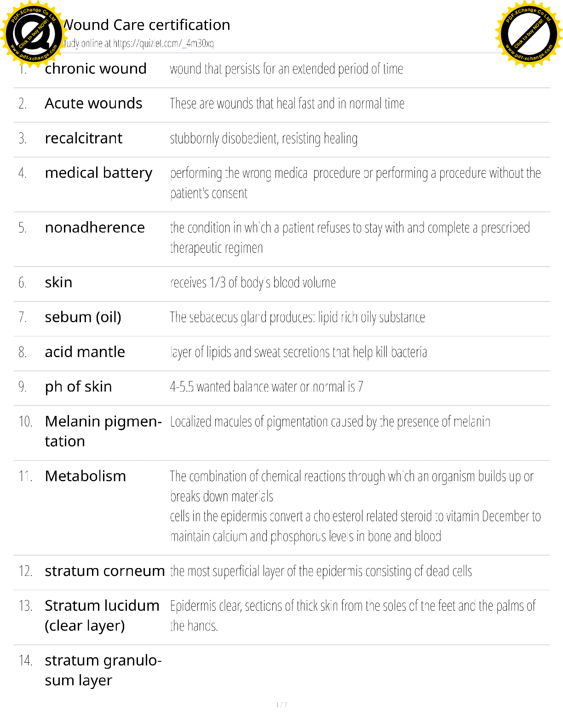The height and width of the screenshot is (728, 563).
Task: Click the 'Stratum lucidum (clear layer)' term
Action: pyautogui.click(x=102, y=615)
